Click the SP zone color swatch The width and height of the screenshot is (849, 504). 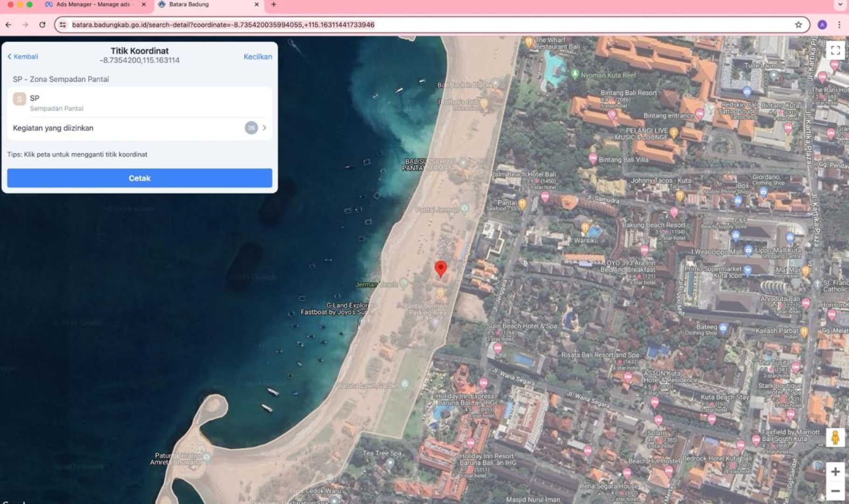(x=19, y=98)
